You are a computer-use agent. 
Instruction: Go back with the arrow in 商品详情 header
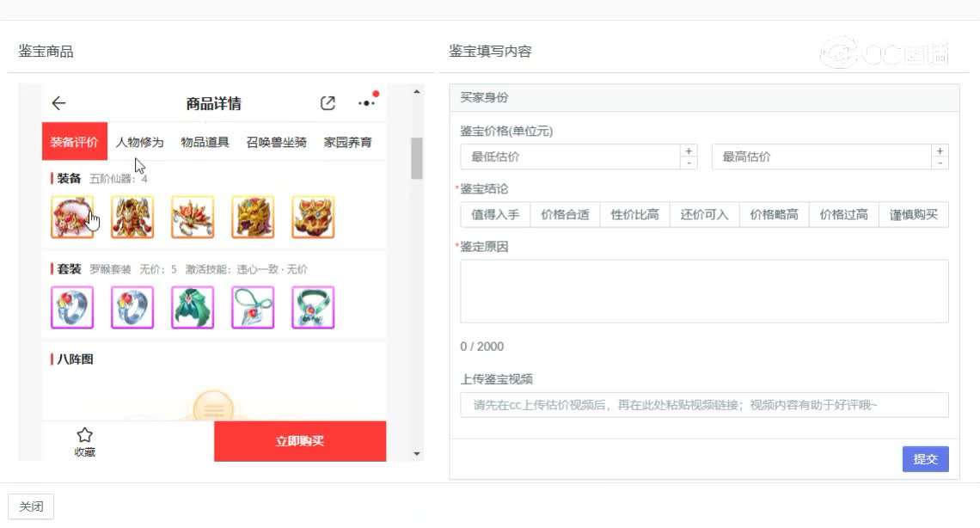click(x=58, y=103)
